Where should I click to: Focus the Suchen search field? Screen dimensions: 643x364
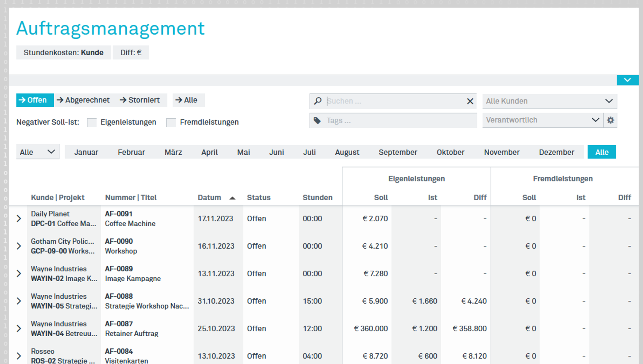[394, 101]
